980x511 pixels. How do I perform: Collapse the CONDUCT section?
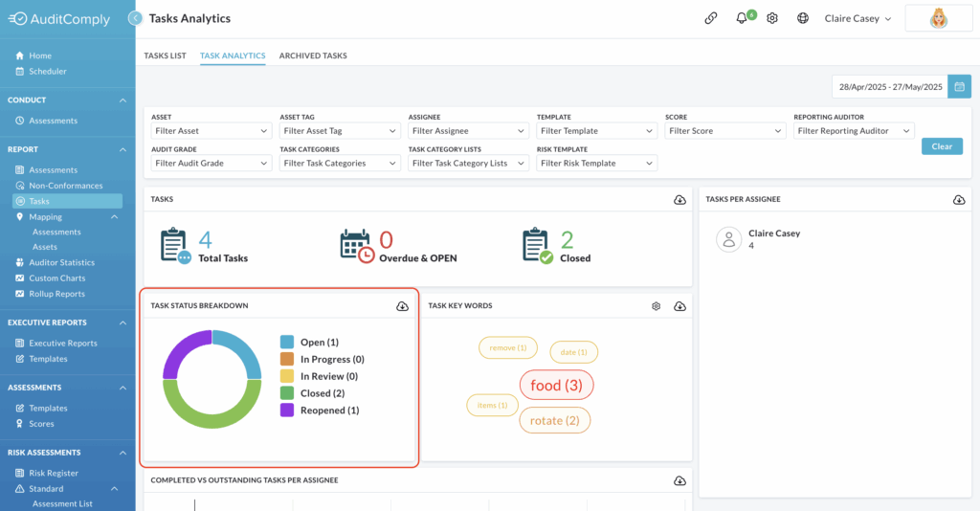(x=122, y=100)
